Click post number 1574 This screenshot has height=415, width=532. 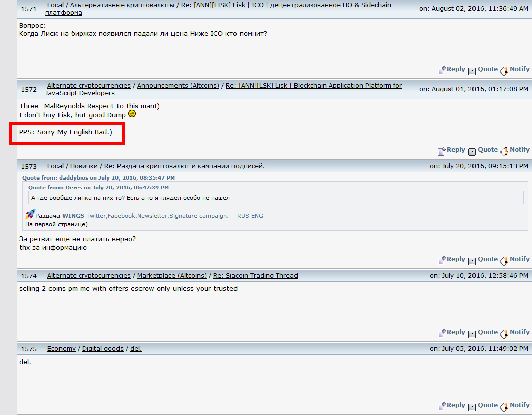29,276
